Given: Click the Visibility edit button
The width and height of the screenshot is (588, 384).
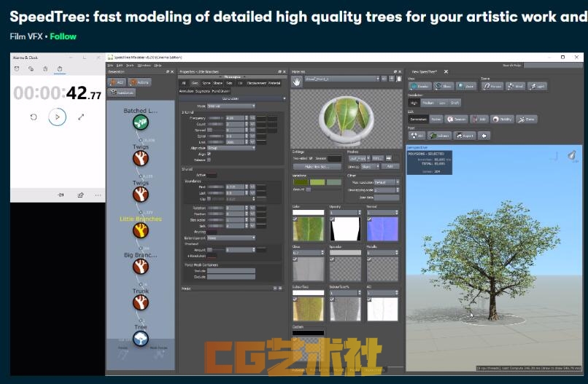Looking at the screenshot, I should click(x=502, y=119).
